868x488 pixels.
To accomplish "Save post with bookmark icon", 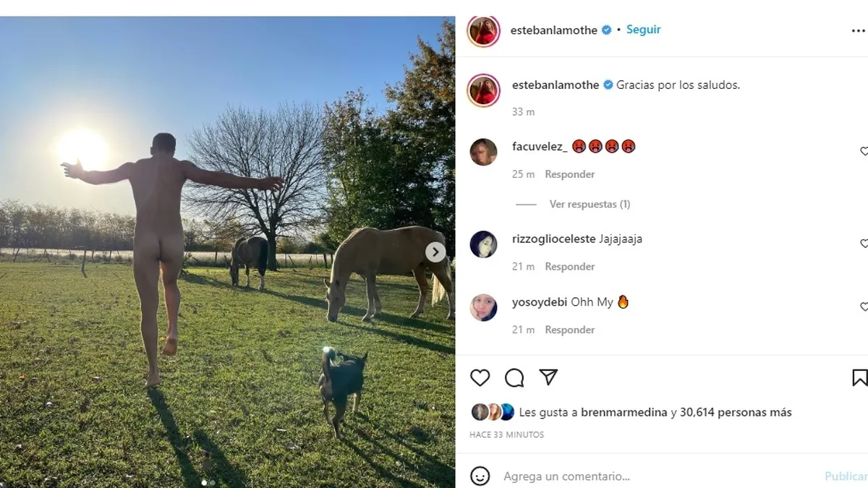I will [x=860, y=377].
